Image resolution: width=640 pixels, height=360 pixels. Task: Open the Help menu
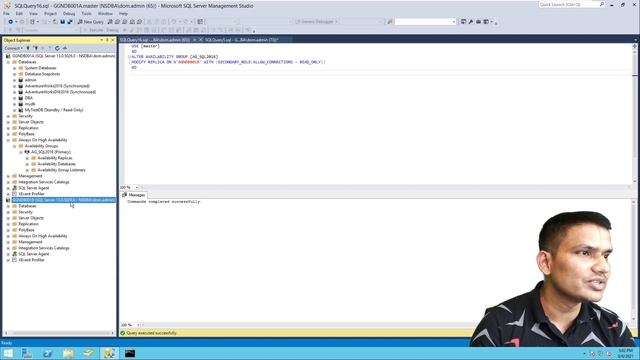click(x=123, y=13)
